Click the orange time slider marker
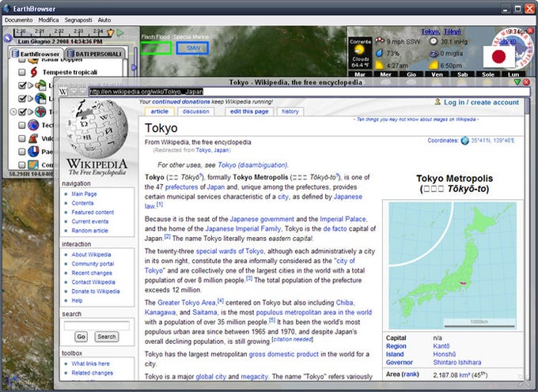The width and height of the screenshot is (538, 392). [x=110, y=33]
